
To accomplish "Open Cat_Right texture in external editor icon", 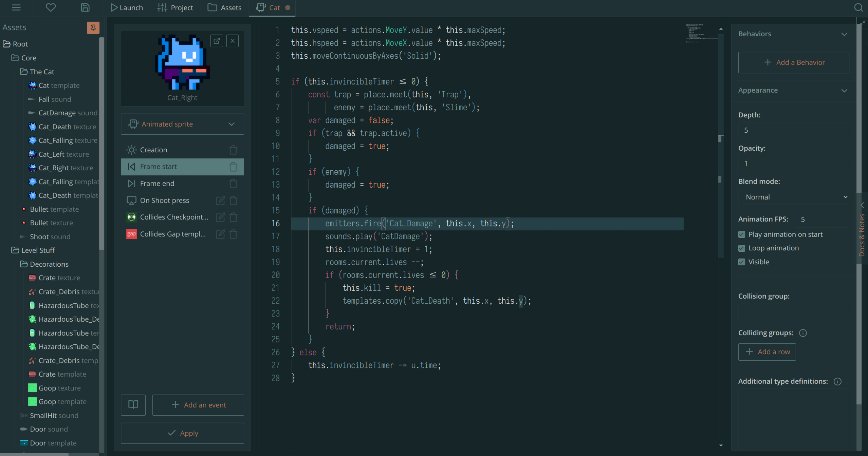I will pyautogui.click(x=217, y=41).
